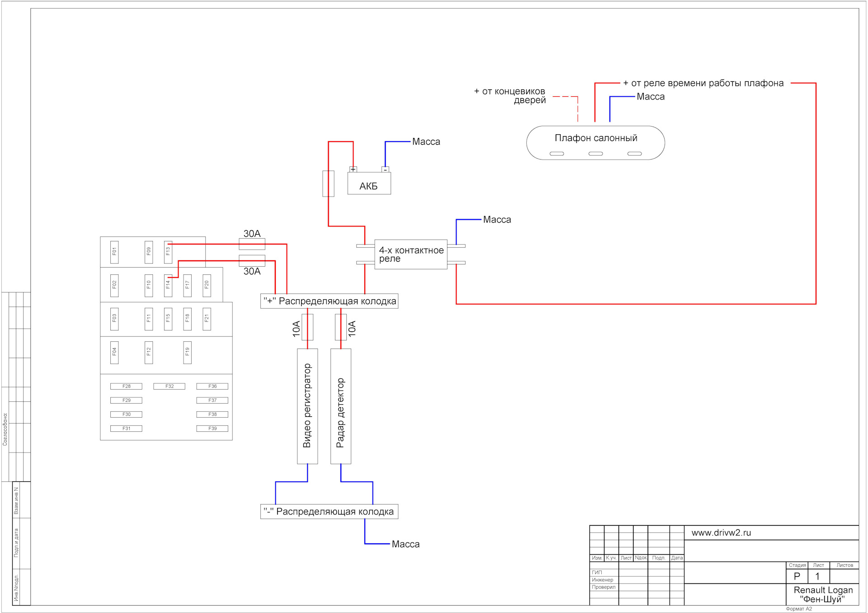Click the Листов header cell
This screenshot has width=868, height=613.
click(x=844, y=565)
